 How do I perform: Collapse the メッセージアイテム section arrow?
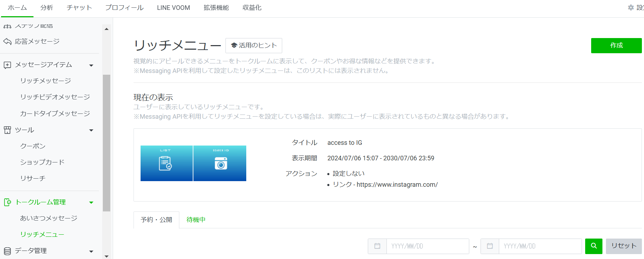pos(91,65)
